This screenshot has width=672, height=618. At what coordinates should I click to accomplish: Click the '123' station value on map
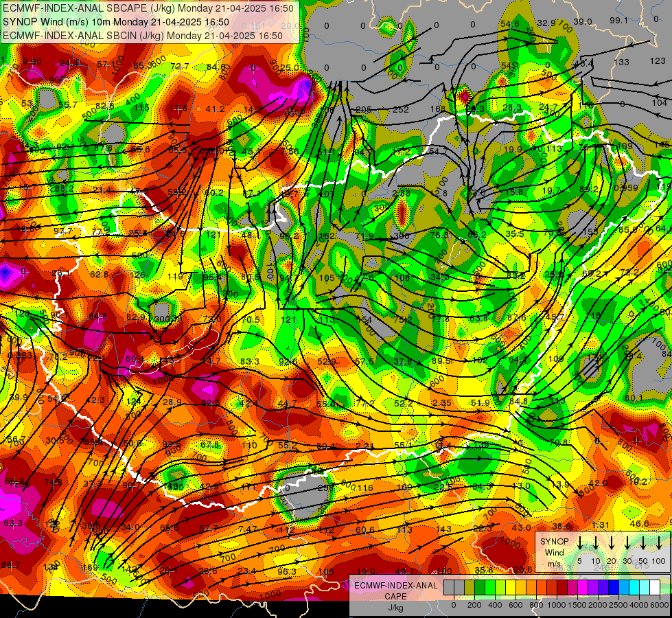click(658, 61)
